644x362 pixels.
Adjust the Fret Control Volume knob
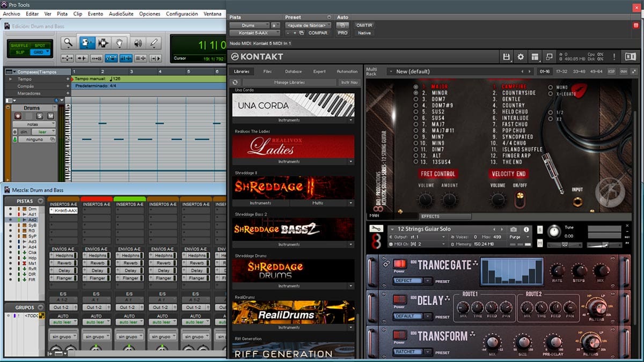point(425,200)
